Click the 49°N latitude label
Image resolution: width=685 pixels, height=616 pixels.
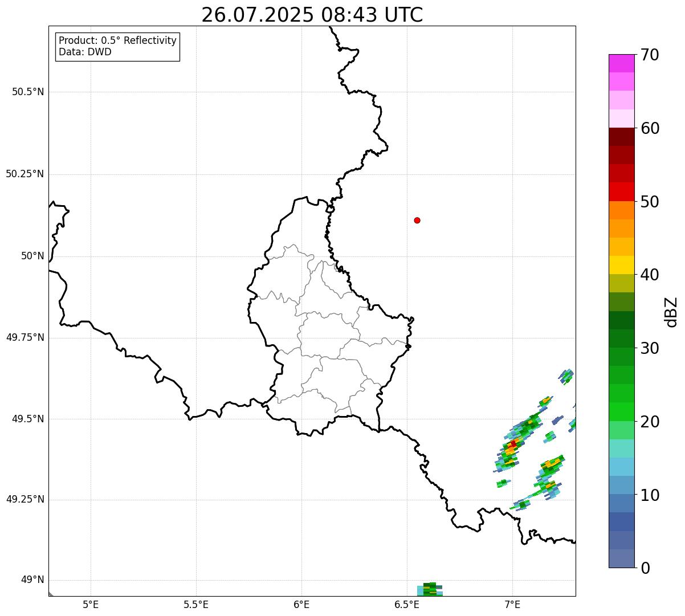coord(32,580)
